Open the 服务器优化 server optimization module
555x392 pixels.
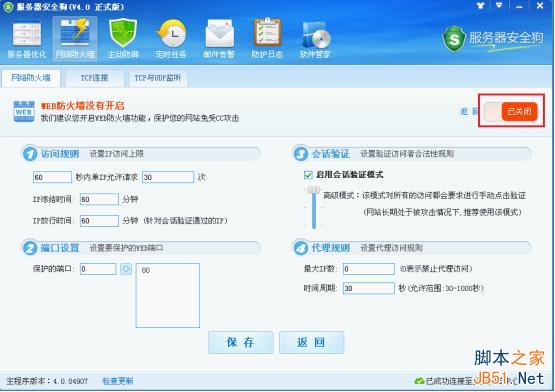pyautogui.click(x=27, y=39)
